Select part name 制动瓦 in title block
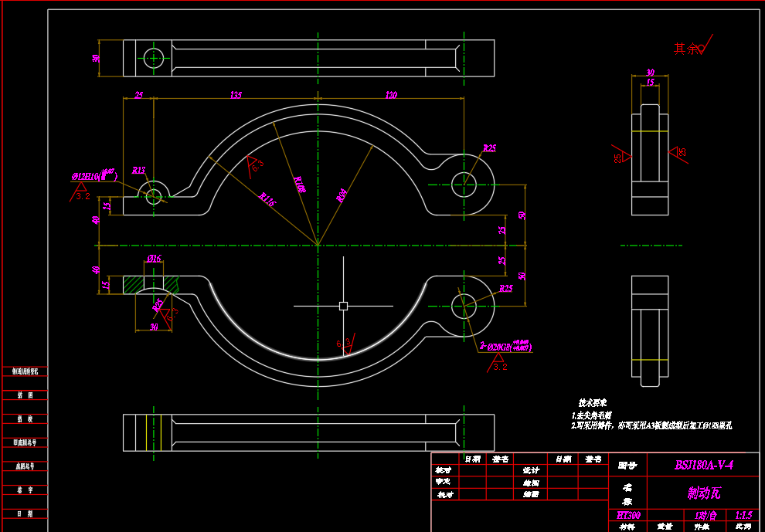Screen dimensions: 765x532 [x=702, y=493]
